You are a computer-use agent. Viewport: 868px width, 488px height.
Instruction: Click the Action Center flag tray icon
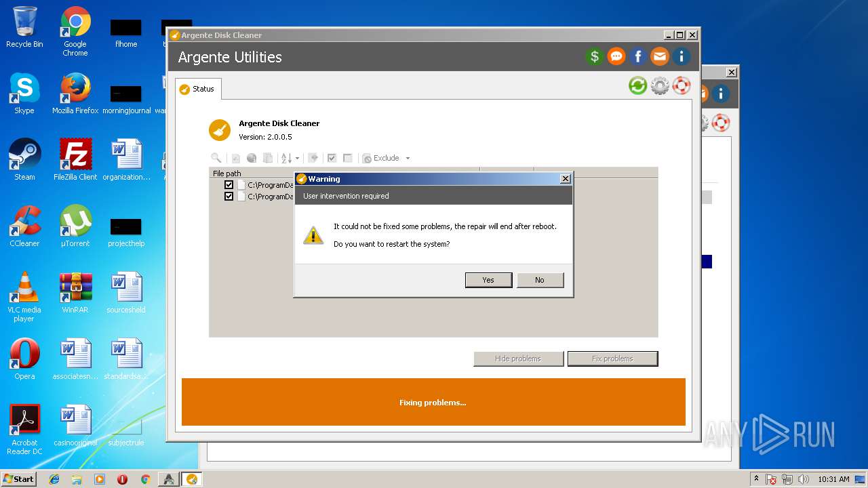click(771, 480)
